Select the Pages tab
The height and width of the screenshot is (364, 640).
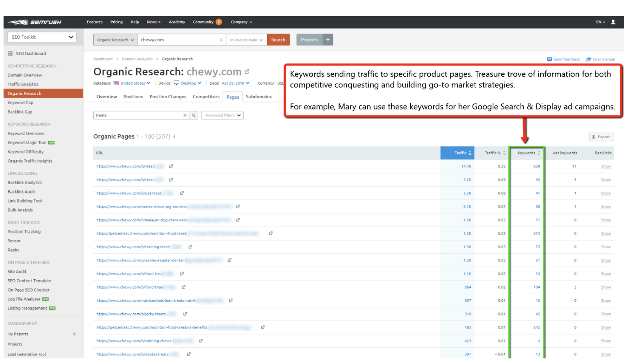pos(233,97)
